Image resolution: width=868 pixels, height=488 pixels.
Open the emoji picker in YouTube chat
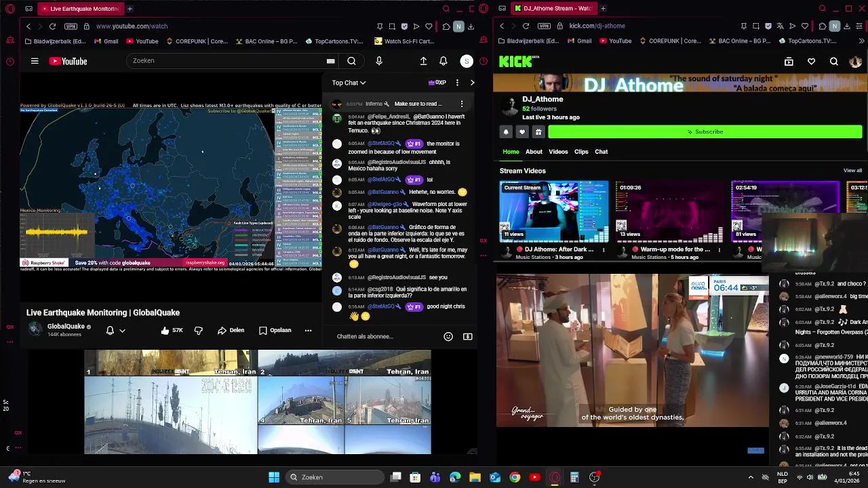pyautogui.click(x=448, y=336)
